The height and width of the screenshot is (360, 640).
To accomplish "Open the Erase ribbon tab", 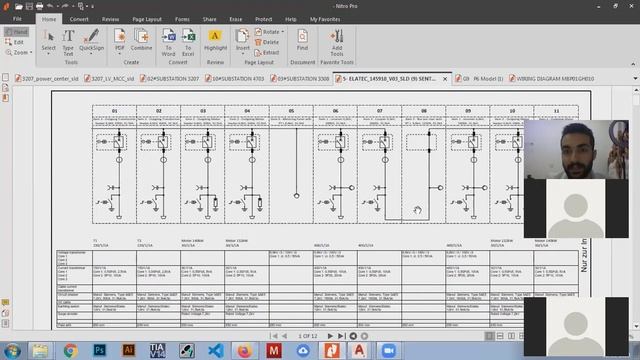I will pyautogui.click(x=236, y=19).
